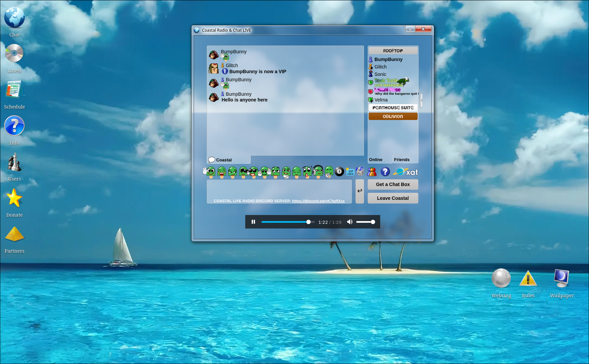This screenshot has width=589, height=364.
Task: Click Glitch's avatar in the chat messages
Action: coord(213,68)
